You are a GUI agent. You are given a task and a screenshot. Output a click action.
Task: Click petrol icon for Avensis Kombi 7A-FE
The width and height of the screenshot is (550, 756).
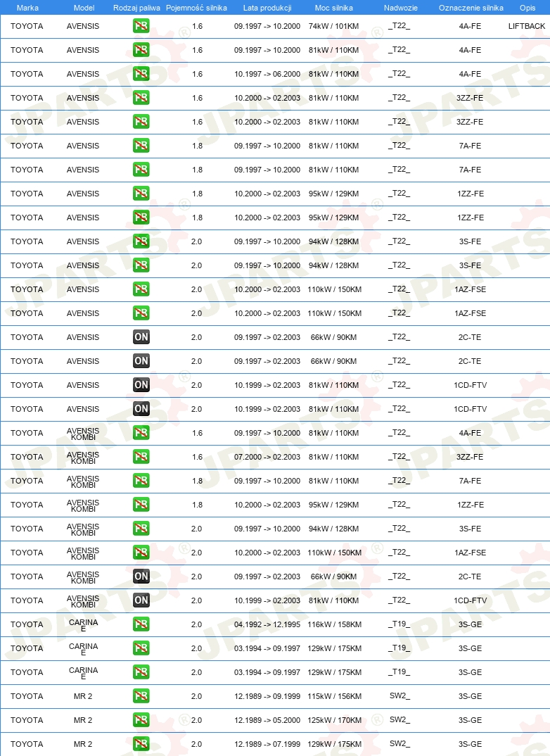(x=141, y=481)
